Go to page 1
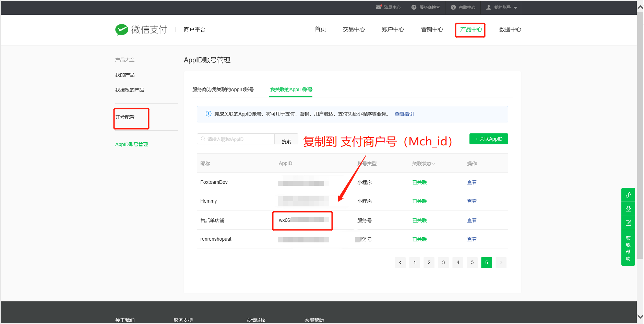The width and height of the screenshot is (644, 324). tap(415, 263)
